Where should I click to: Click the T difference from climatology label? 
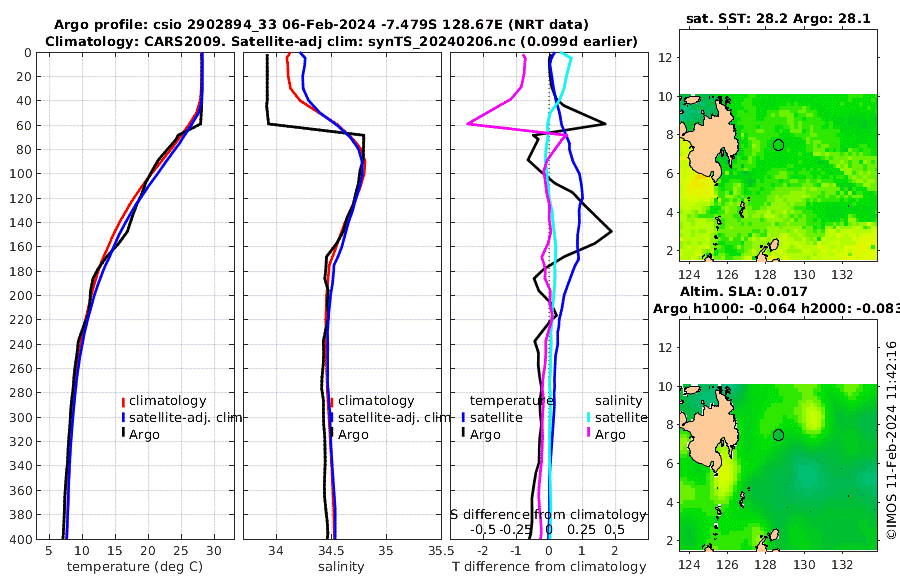coord(549,567)
